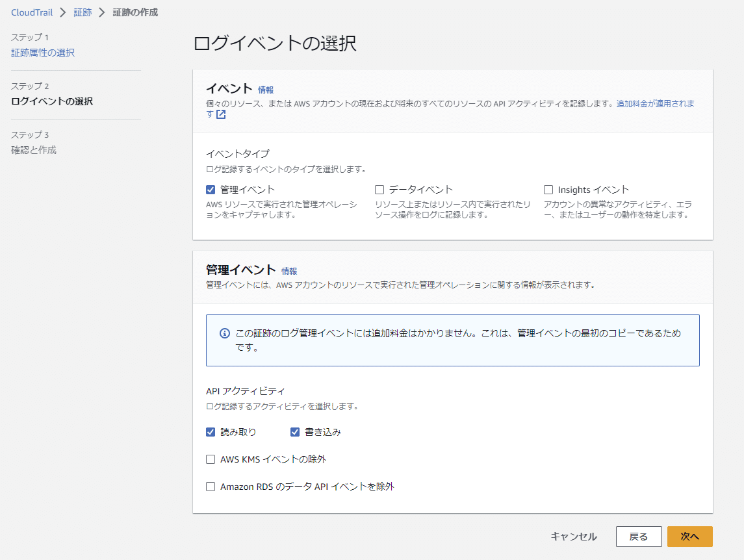This screenshot has width=744, height=560.
Task: Select ログイベントの選択 in step navigation
Action: (52, 101)
